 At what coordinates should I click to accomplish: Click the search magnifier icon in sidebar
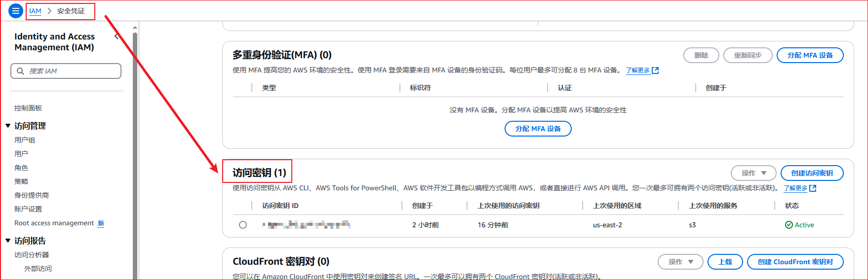(20, 71)
